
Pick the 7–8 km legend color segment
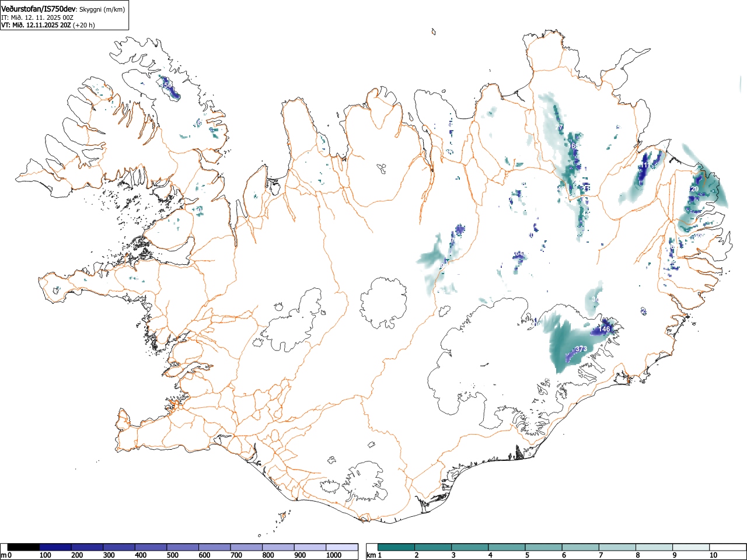click(x=617, y=547)
